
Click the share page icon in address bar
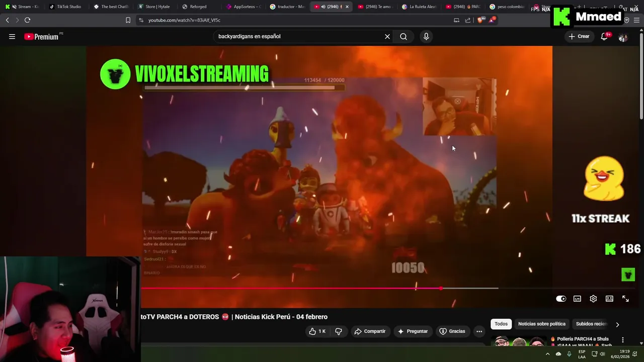(x=467, y=20)
